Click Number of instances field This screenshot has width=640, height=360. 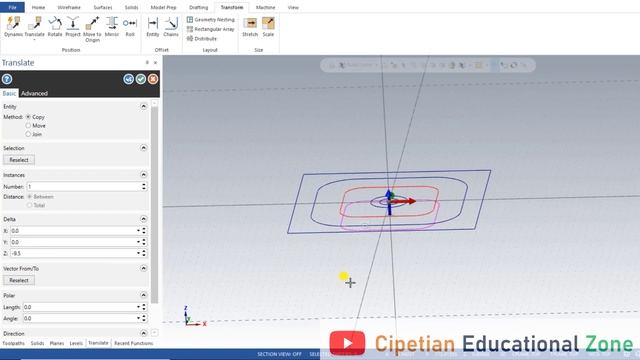84,187
